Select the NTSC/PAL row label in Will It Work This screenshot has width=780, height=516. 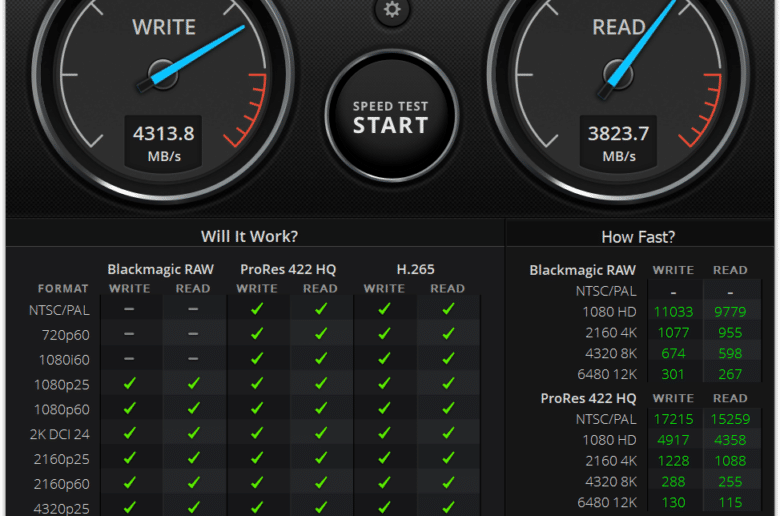pos(59,310)
